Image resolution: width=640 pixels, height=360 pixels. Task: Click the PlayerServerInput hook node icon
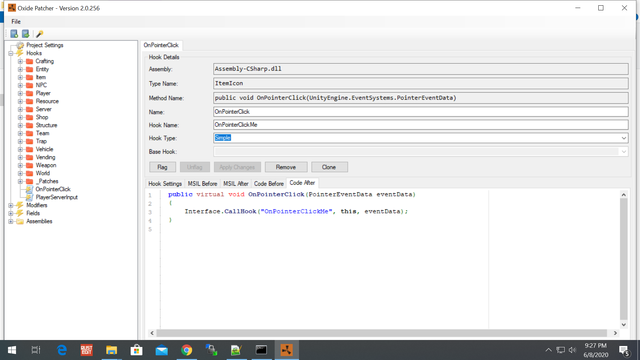[x=29, y=197]
